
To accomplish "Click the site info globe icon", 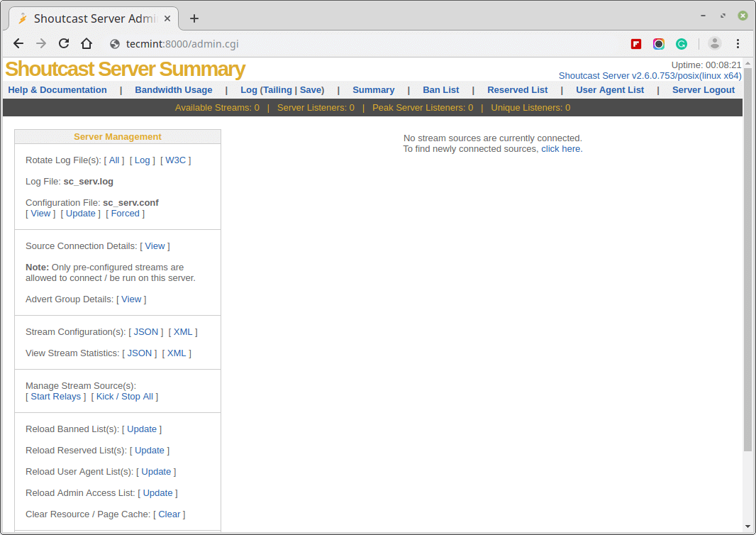I will click(x=115, y=44).
